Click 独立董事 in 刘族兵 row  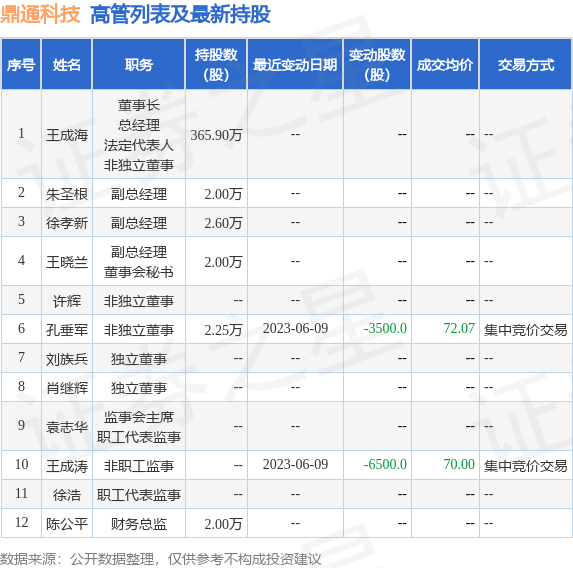coord(139,359)
